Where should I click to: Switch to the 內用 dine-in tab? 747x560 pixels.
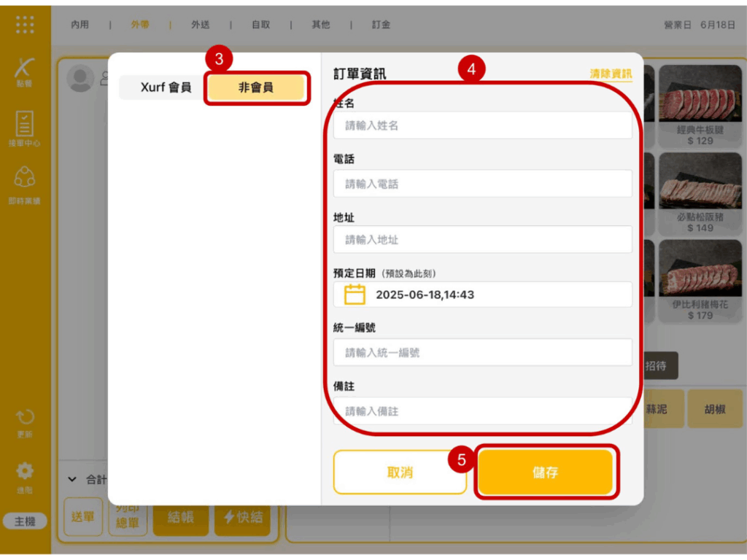click(80, 24)
